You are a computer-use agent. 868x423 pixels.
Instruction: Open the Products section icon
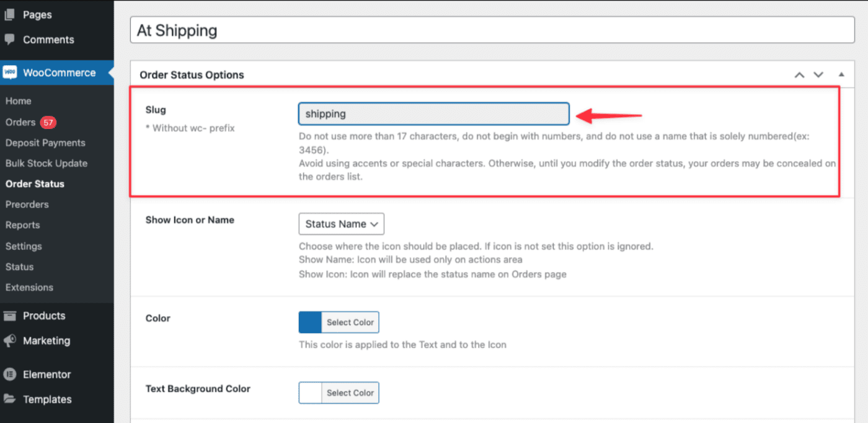(x=9, y=316)
